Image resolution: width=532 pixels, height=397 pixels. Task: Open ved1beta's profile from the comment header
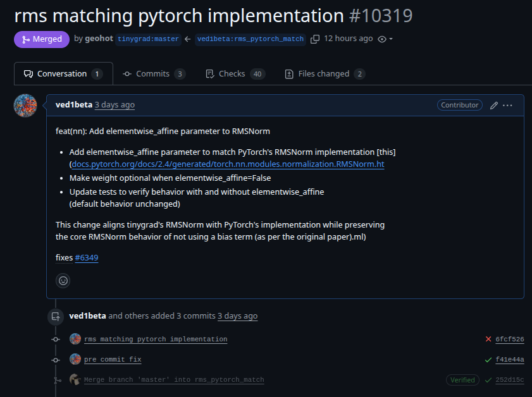[74, 105]
